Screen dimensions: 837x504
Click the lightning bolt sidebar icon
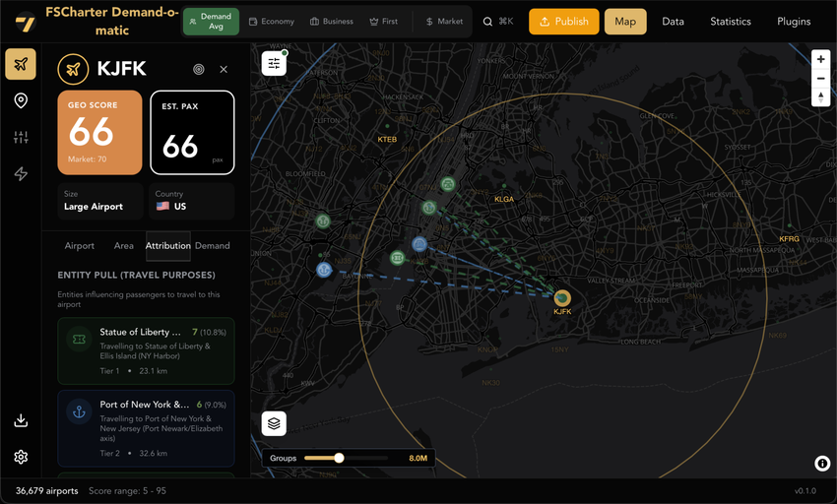click(21, 174)
